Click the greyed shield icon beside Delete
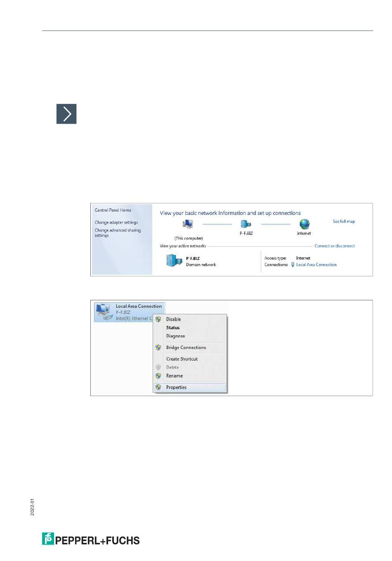Image resolution: width=392 pixels, height=561 pixels. pyautogui.click(x=158, y=367)
